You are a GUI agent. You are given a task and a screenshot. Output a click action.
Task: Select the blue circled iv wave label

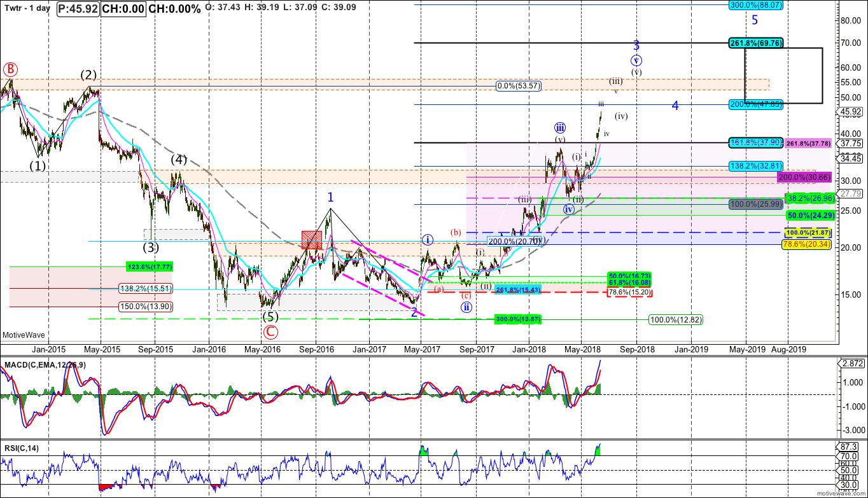tap(568, 209)
